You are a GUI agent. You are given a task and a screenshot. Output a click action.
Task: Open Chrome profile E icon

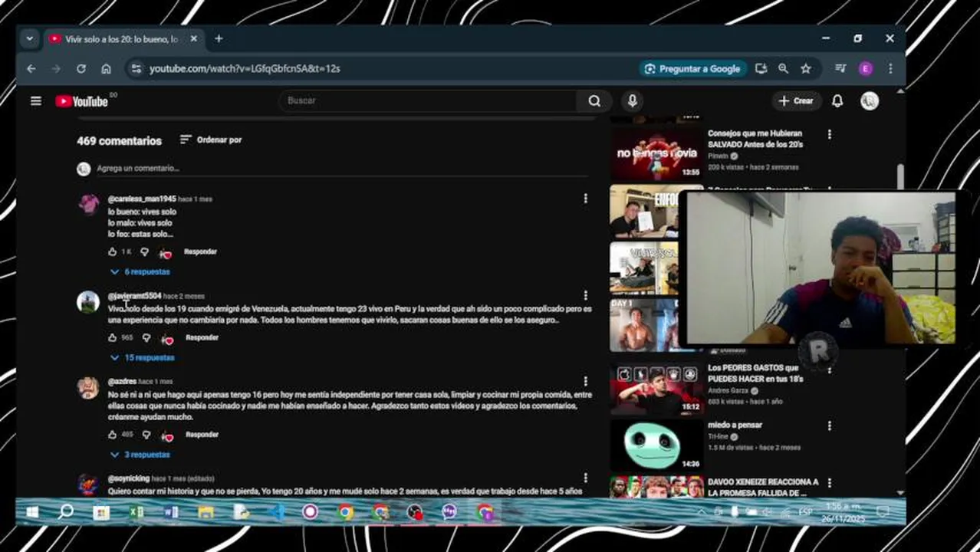pos(866,68)
